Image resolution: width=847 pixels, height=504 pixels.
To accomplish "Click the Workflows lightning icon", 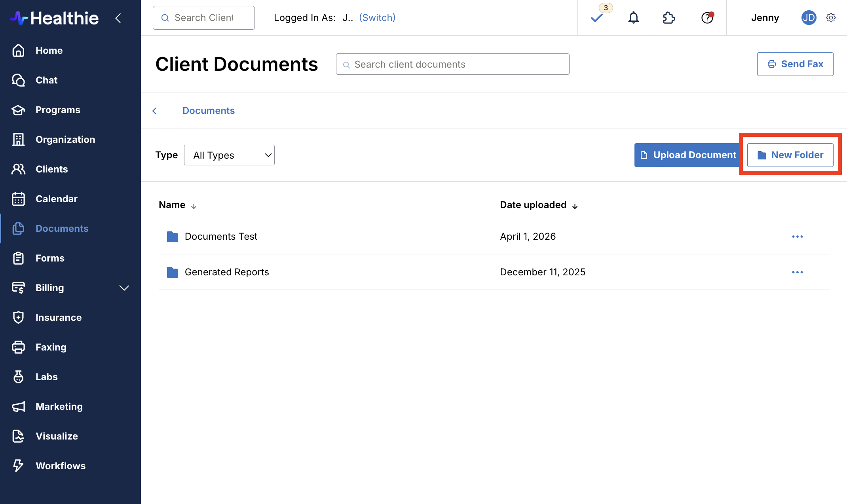I will pyautogui.click(x=18, y=466).
